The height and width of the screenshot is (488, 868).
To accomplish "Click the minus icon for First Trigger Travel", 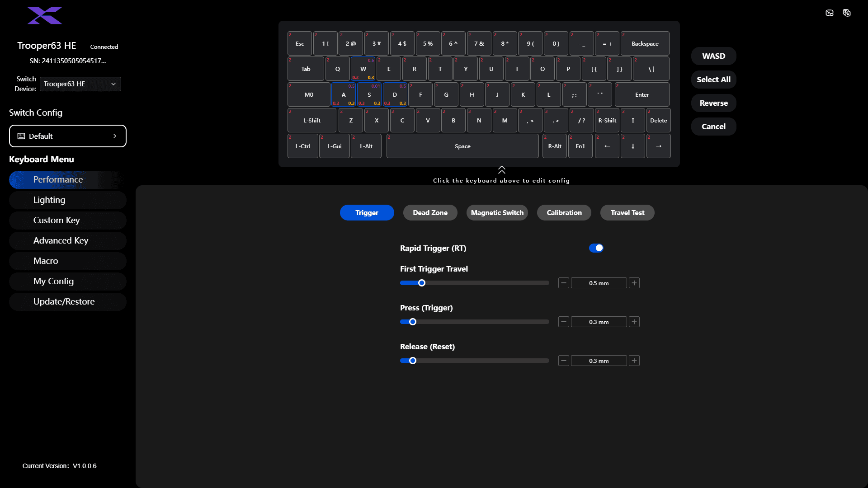I will click(564, 283).
